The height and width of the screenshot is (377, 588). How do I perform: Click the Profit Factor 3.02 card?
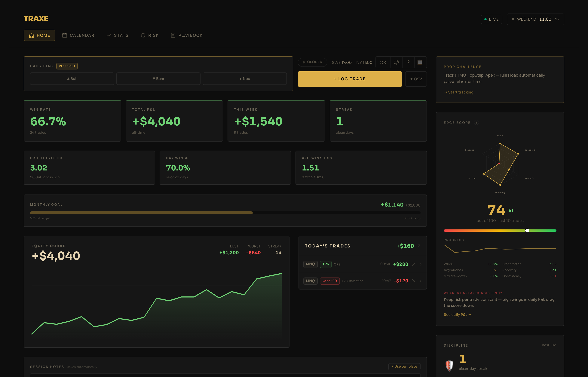coord(89,168)
